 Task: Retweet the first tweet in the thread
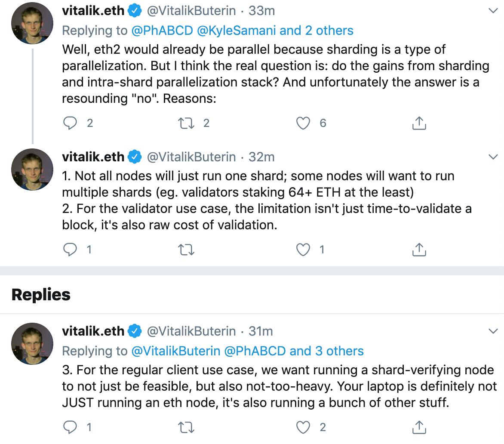(x=187, y=123)
